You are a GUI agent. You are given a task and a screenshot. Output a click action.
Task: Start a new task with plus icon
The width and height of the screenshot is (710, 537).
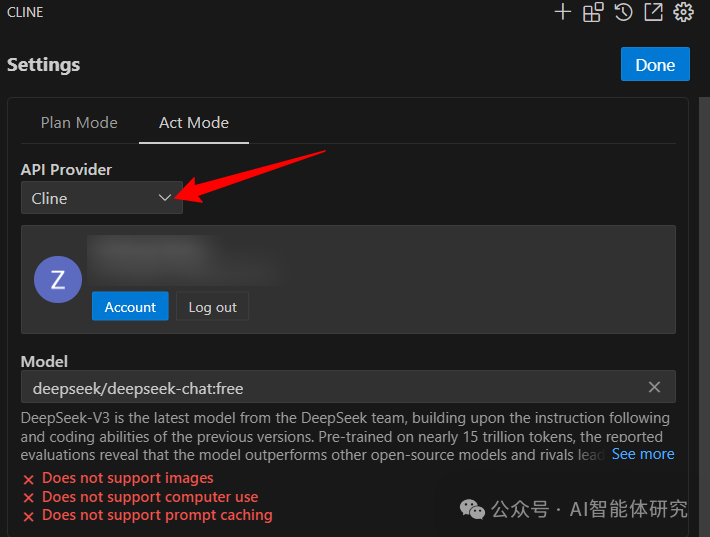click(562, 12)
